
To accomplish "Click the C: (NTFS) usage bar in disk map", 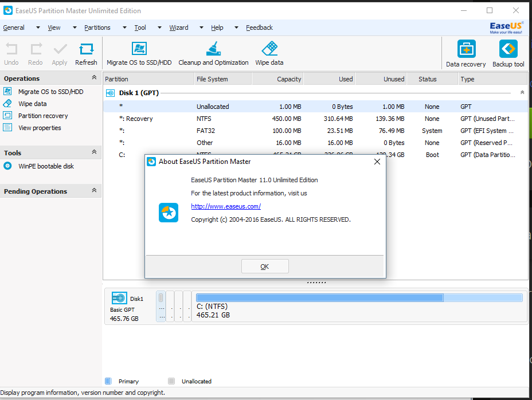I will tap(359, 298).
